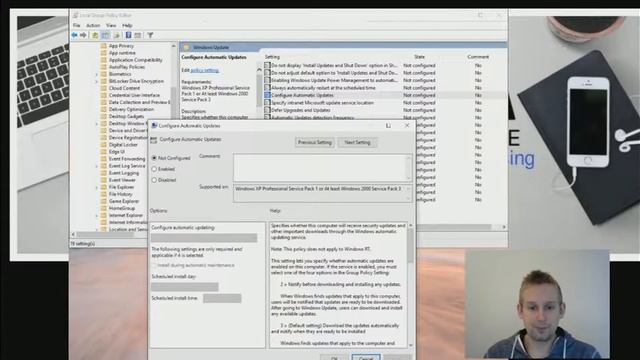The image size is (640, 360).
Task: Select the Enabled radio button
Action: tap(154, 169)
